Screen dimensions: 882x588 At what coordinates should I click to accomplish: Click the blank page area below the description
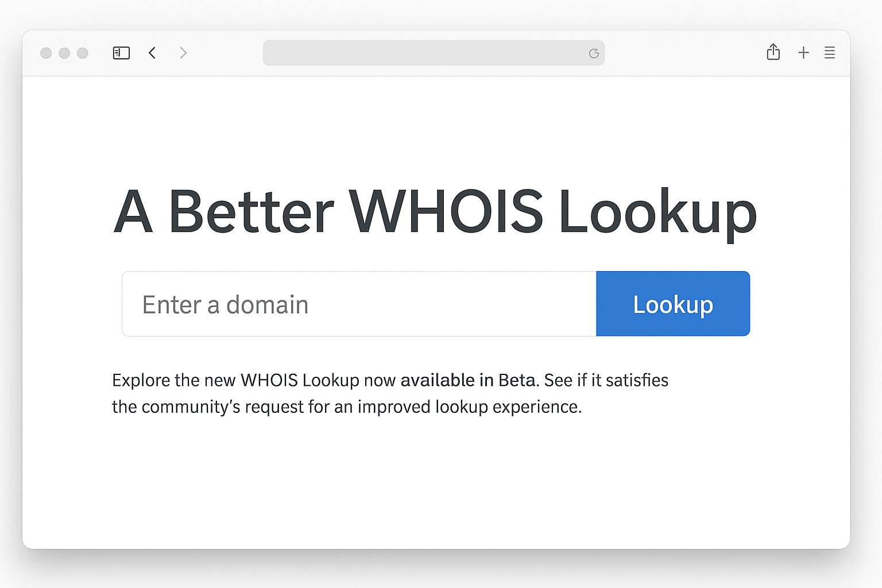[436, 488]
